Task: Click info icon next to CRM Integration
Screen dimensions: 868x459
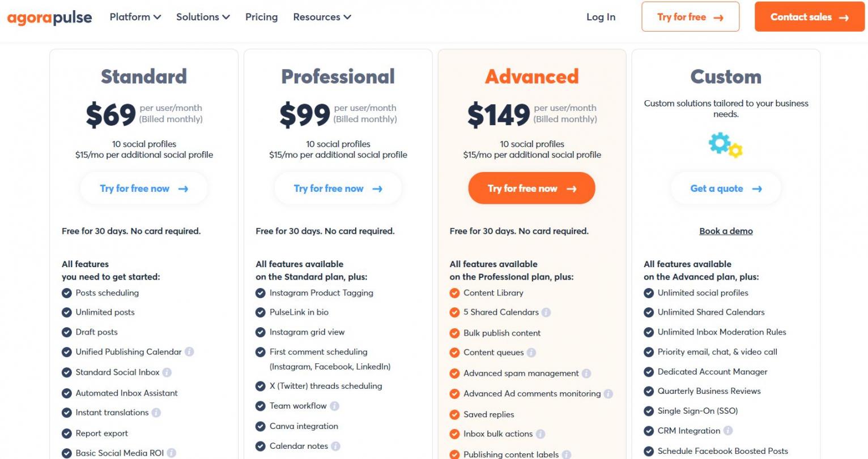Action: [728, 431]
